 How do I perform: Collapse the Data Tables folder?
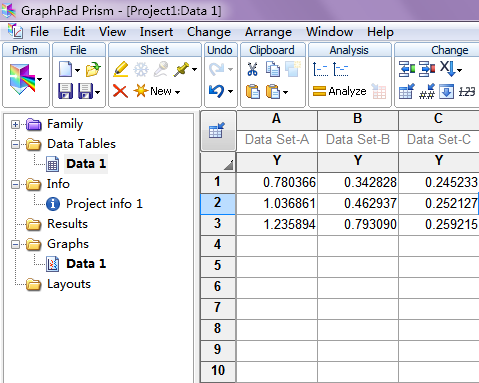[x=15, y=144]
